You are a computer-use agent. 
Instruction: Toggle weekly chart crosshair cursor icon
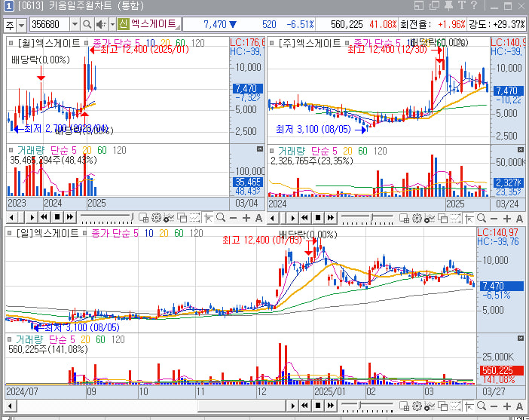click(x=469, y=219)
